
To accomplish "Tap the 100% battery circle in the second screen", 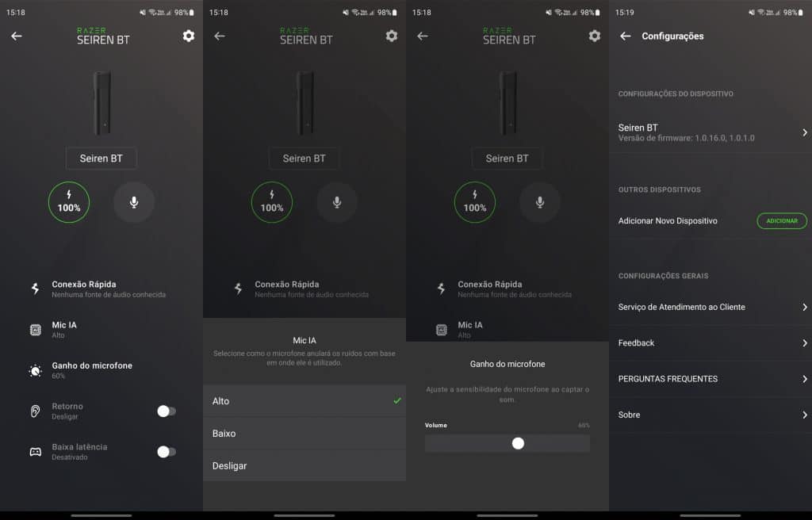I will pos(272,202).
